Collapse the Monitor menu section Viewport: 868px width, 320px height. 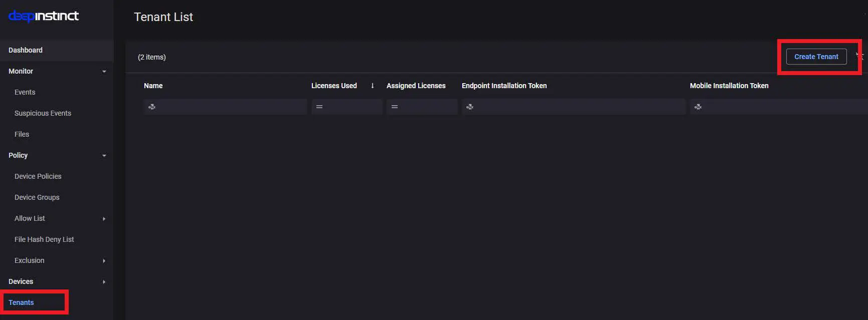point(104,72)
